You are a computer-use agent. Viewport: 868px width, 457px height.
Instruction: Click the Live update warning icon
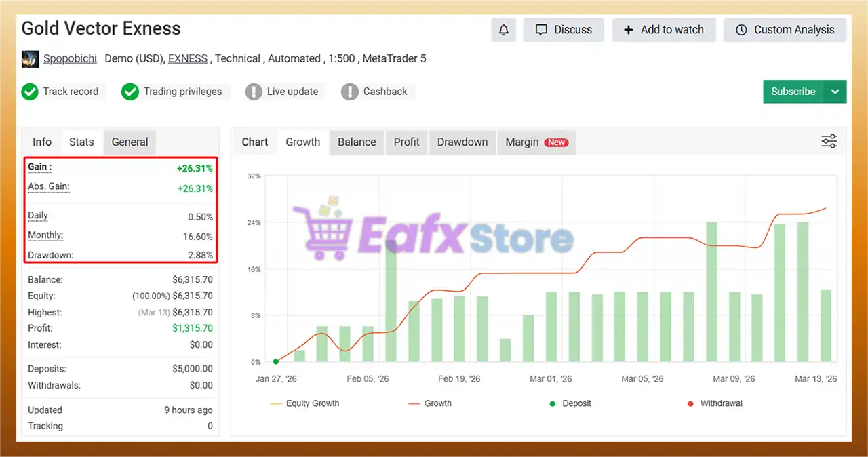click(254, 92)
